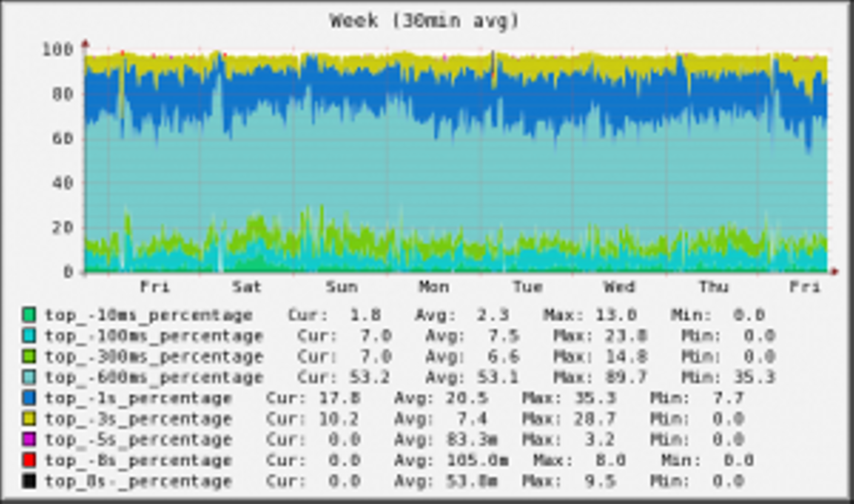Click the "Thu" x-axis day label
854x504 pixels.
[x=713, y=287]
